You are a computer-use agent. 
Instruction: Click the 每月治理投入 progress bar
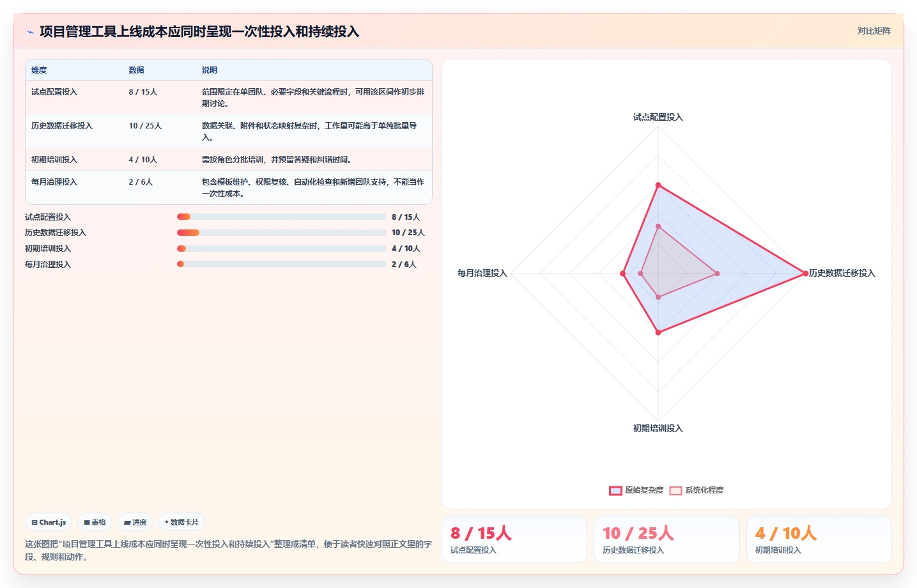282,264
